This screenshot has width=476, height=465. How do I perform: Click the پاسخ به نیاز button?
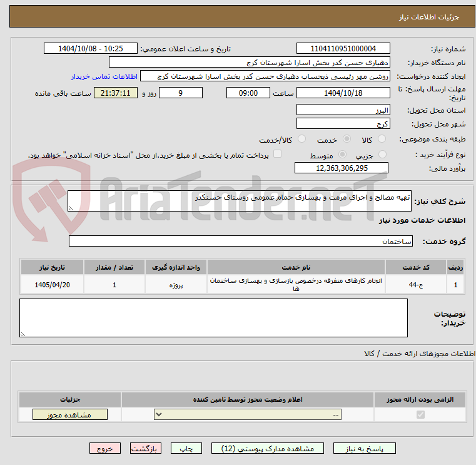pos(364,448)
